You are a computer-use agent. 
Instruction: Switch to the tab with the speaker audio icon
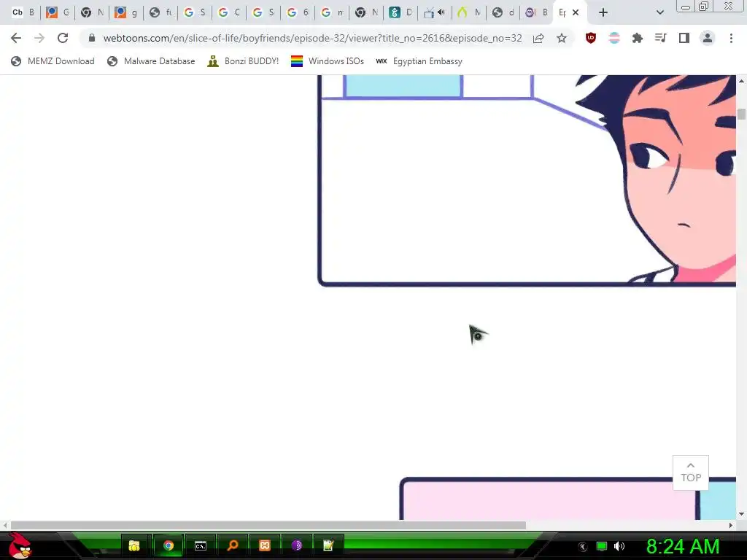click(x=435, y=12)
